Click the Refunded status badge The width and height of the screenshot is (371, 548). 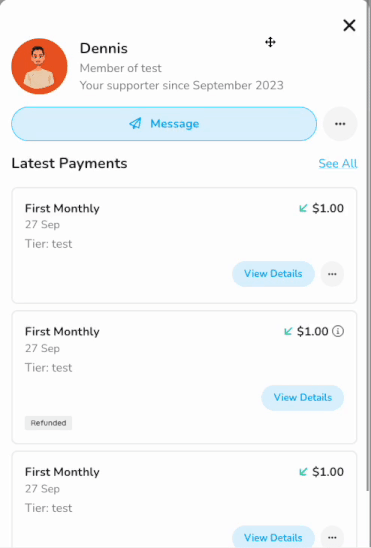pos(48,423)
